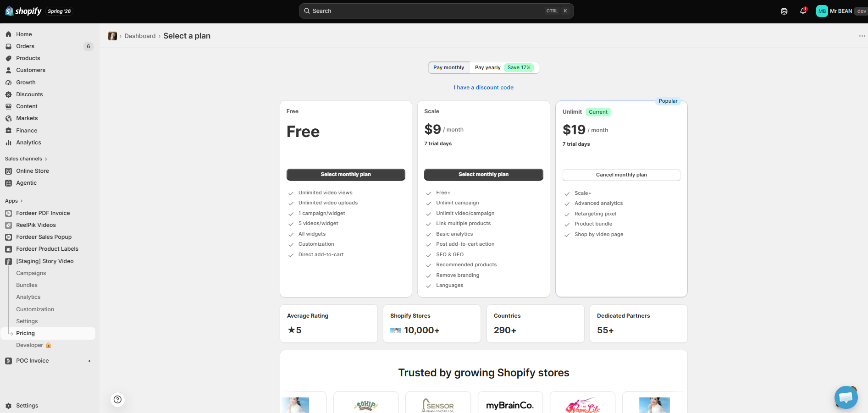
Task: Click the 'Dedicated Partners' stat card
Action: point(639,324)
